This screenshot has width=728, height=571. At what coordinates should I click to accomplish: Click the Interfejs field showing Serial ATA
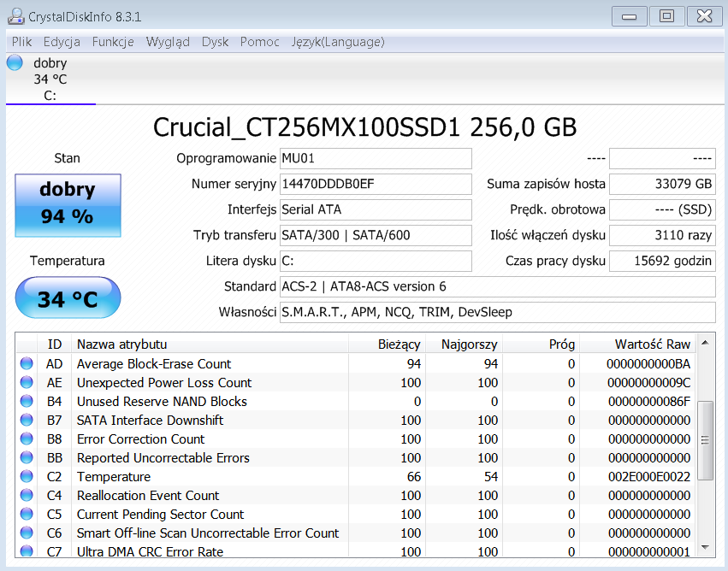[x=376, y=209]
